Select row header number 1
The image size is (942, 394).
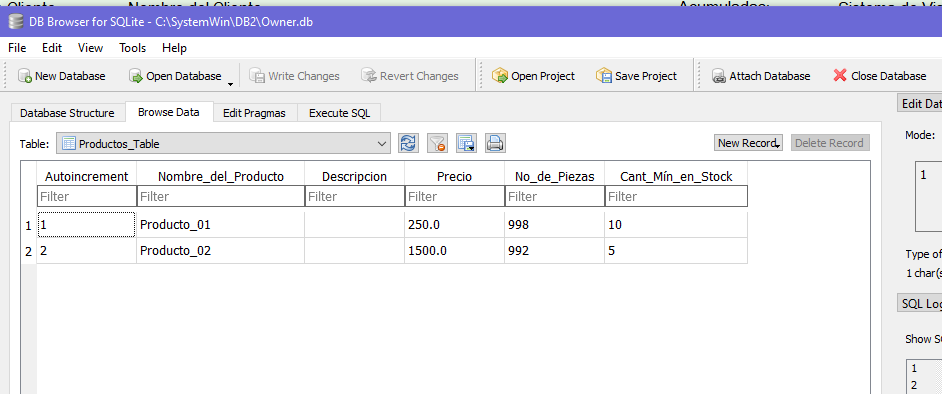[x=28, y=226]
